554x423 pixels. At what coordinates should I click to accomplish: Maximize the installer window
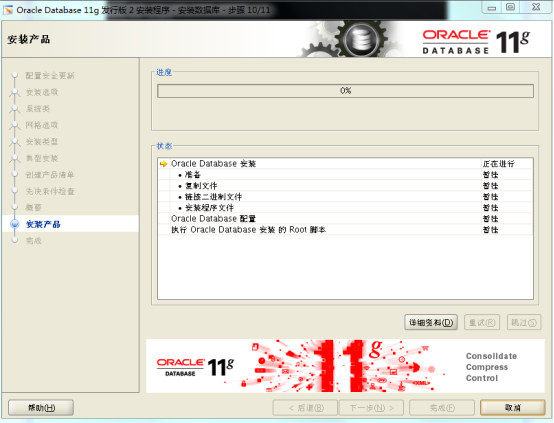coord(510,7)
